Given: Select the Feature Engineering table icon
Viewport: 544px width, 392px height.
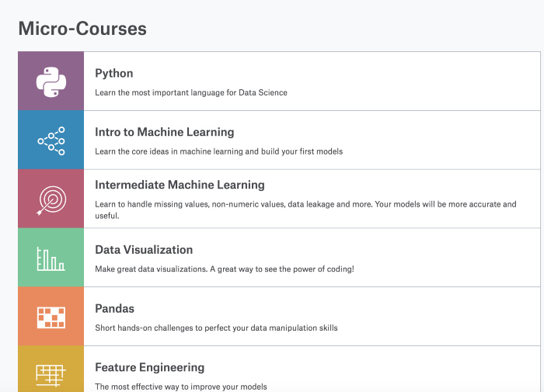Looking at the screenshot, I should (x=51, y=373).
